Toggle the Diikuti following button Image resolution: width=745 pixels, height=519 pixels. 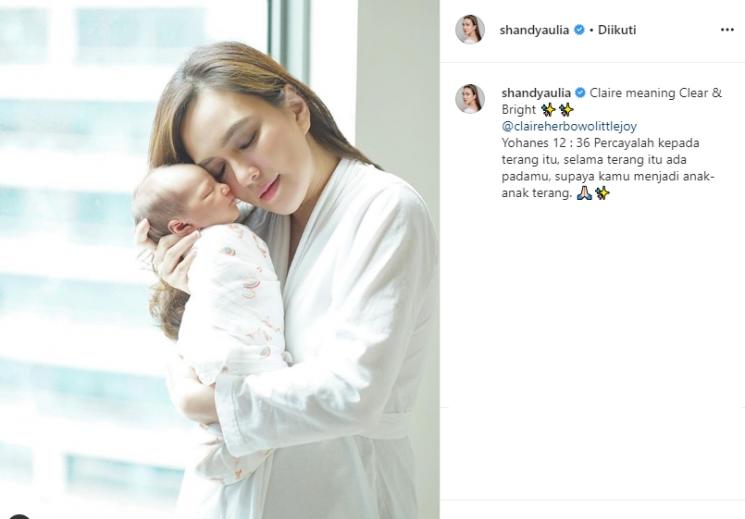tap(617, 30)
